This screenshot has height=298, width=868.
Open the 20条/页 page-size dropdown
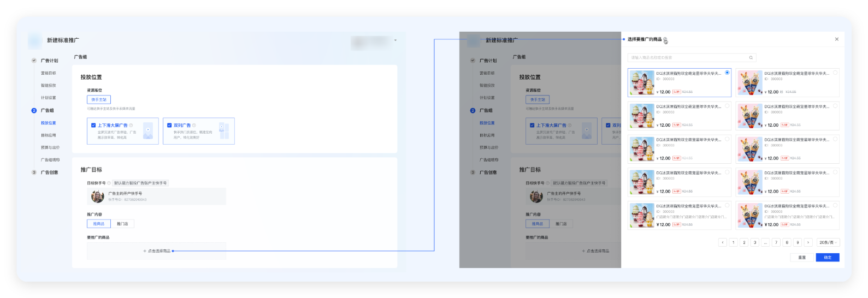828,242
